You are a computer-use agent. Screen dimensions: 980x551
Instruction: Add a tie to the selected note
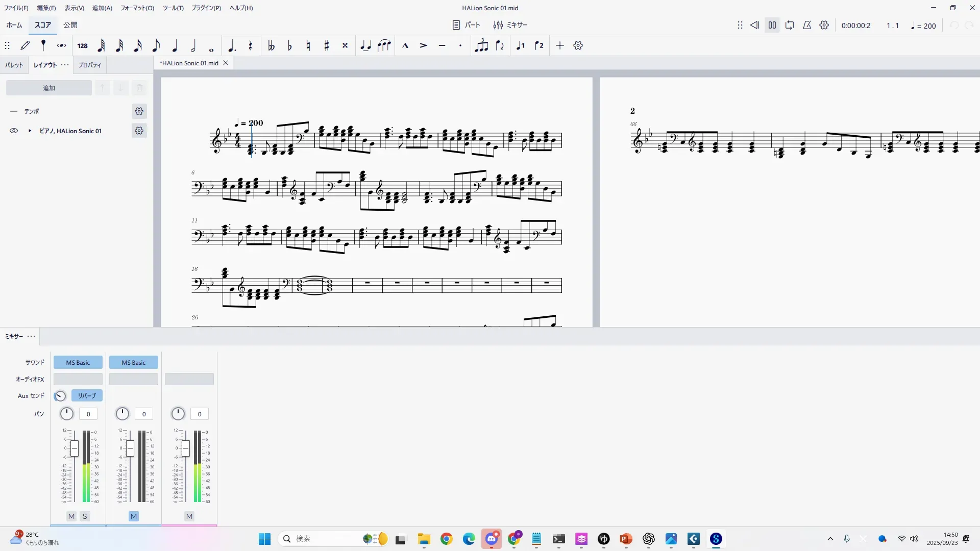click(x=365, y=45)
